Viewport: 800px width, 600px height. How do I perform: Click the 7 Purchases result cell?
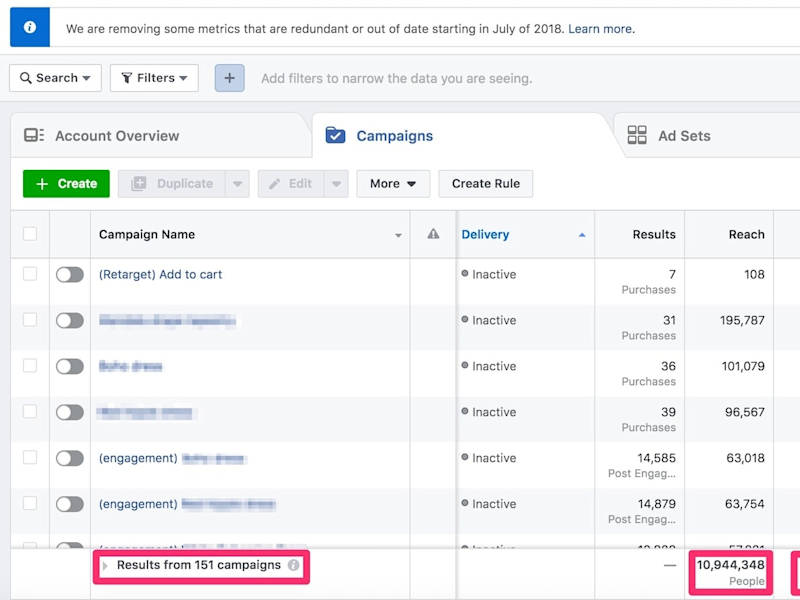click(648, 282)
